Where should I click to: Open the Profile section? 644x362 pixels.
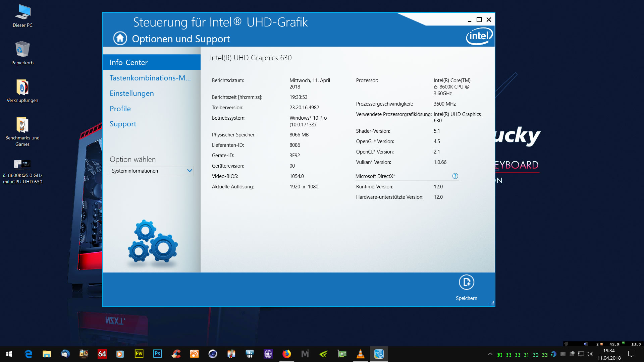click(120, 109)
